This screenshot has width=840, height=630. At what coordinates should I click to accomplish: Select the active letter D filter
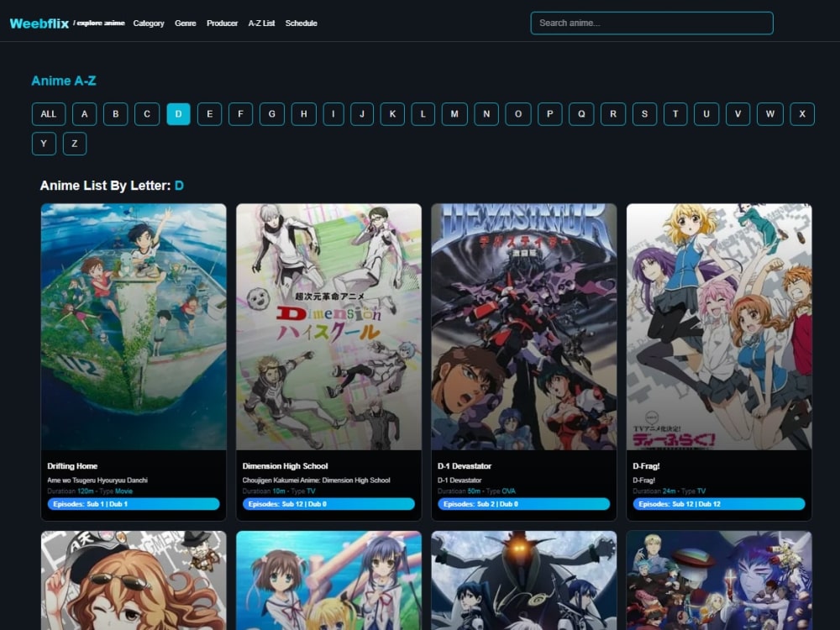pyautogui.click(x=178, y=113)
